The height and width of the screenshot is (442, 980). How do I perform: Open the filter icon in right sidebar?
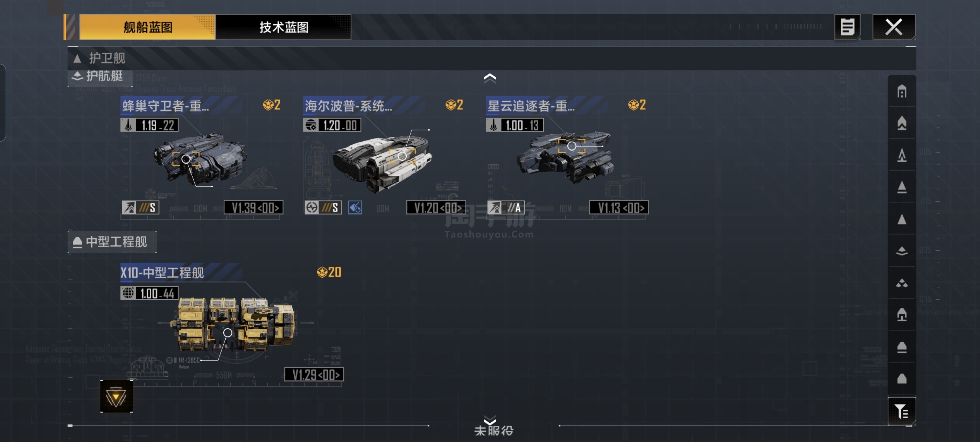[901, 411]
